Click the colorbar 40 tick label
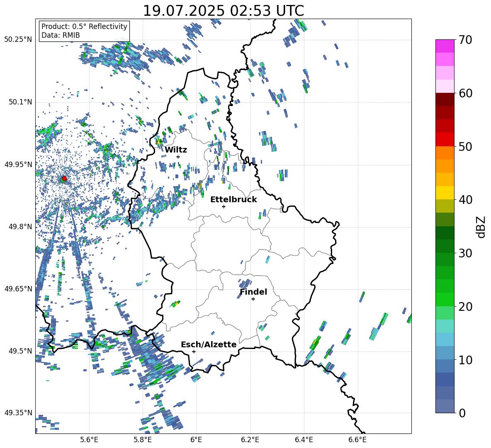The image size is (491, 448). click(465, 200)
